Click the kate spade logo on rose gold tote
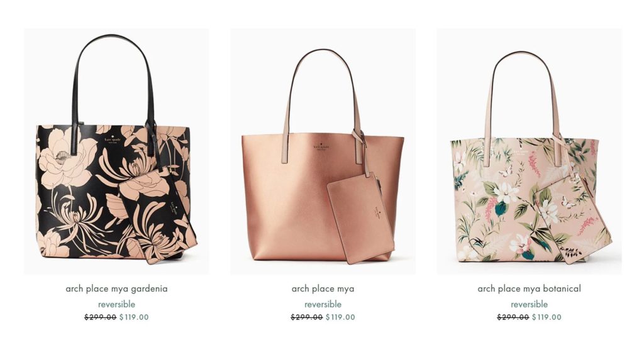The image size is (644, 360). click(321, 146)
